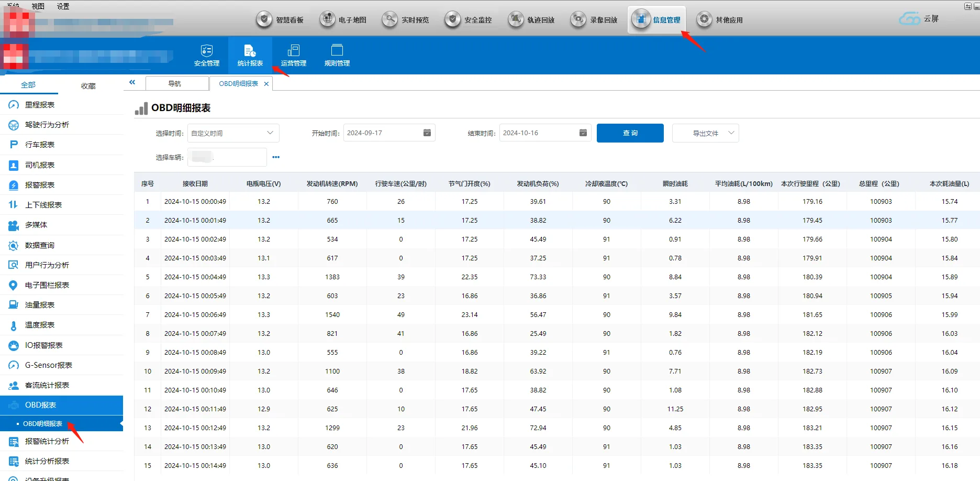
Task: Select the 安全管理 toolbar icon
Action: 207,56
